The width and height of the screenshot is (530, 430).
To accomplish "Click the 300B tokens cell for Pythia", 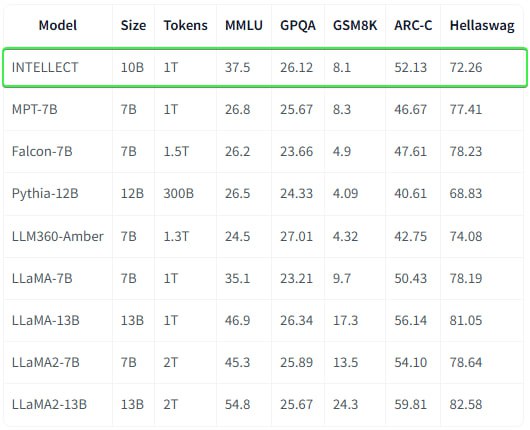I will (x=178, y=193).
